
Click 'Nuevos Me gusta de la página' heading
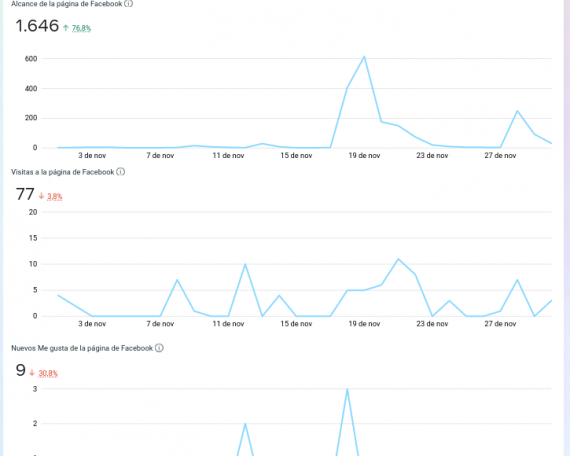point(82,348)
